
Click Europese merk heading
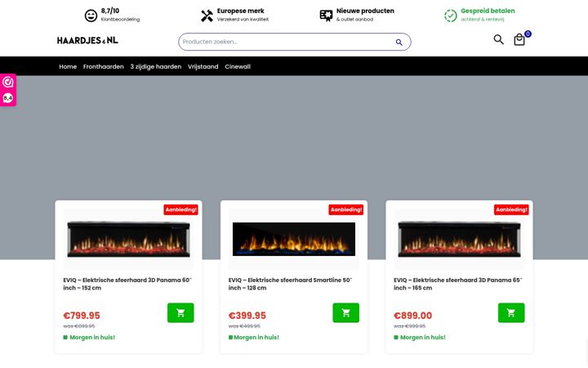240,11
